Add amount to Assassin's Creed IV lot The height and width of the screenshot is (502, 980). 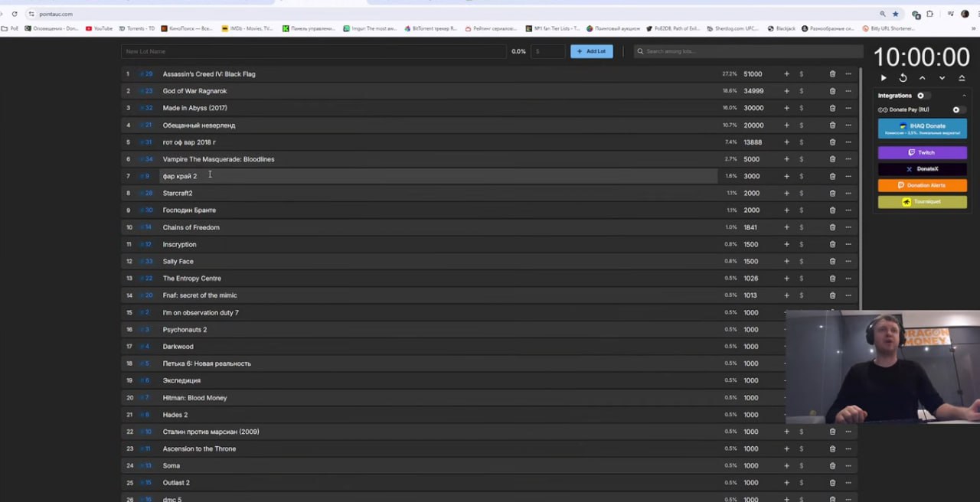tap(786, 74)
